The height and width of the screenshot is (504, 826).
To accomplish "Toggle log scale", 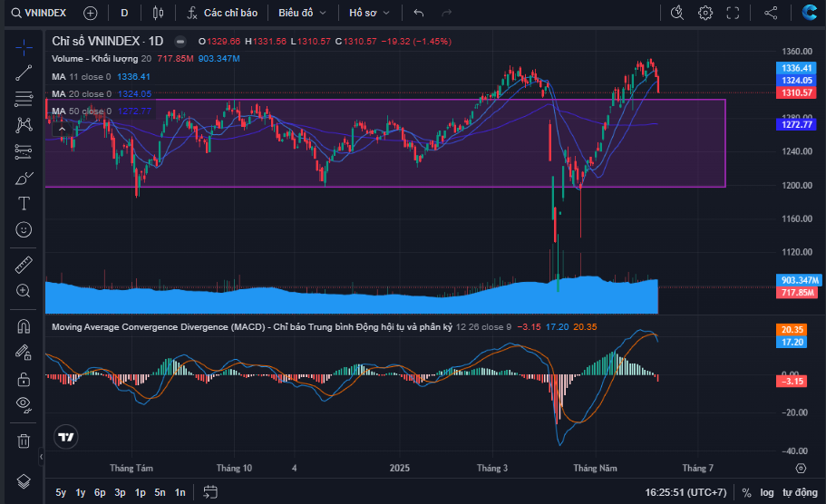I will tap(767, 492).
